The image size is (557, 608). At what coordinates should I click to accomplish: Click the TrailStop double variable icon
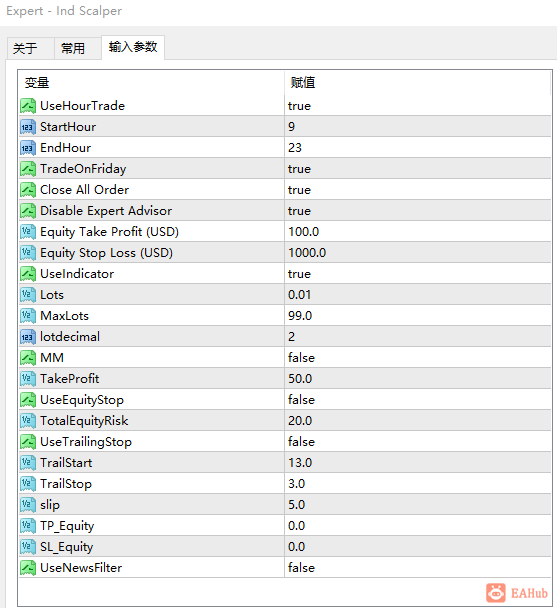pyautogui.click(x=28, y=484)
